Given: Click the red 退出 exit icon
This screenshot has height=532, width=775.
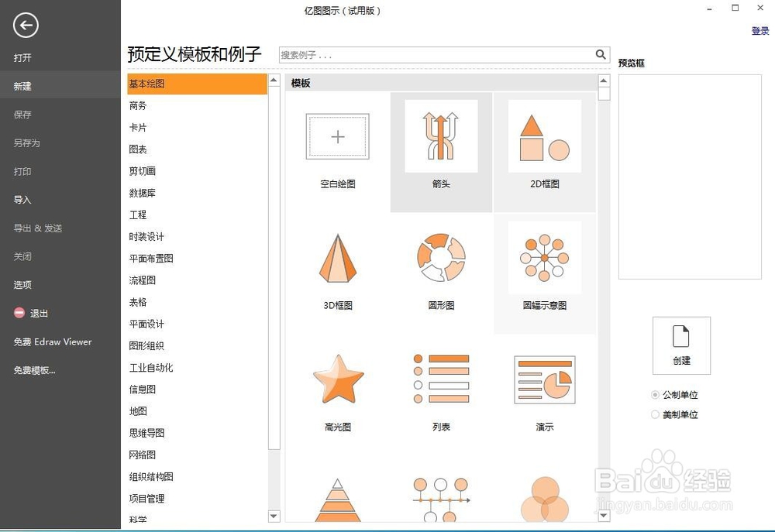Looking at the screenshot, I should [19, 313].
